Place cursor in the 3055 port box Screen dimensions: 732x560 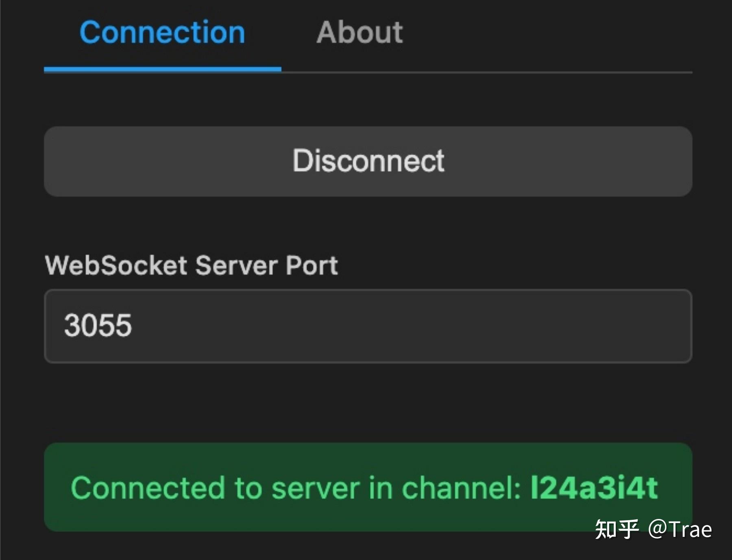click(368, 326)
